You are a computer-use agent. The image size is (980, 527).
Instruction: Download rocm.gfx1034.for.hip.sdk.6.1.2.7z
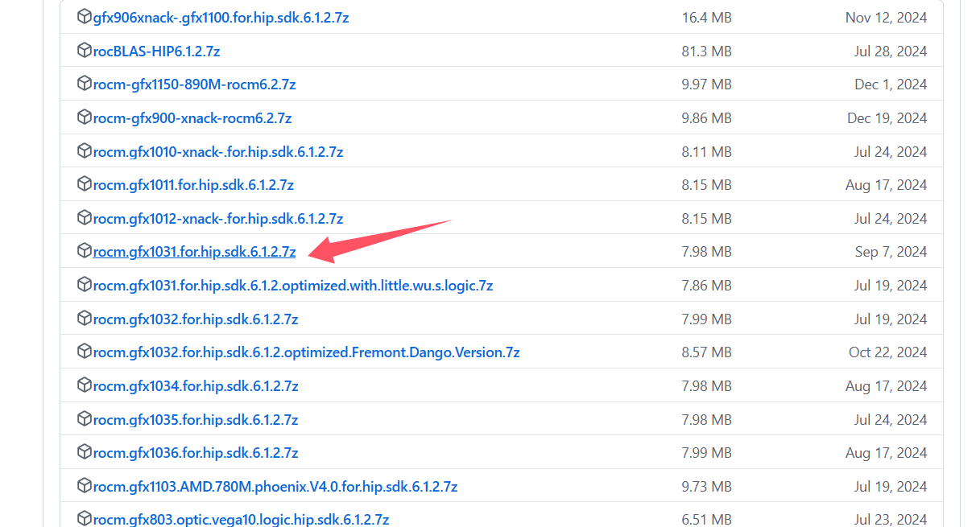[196, 386]
